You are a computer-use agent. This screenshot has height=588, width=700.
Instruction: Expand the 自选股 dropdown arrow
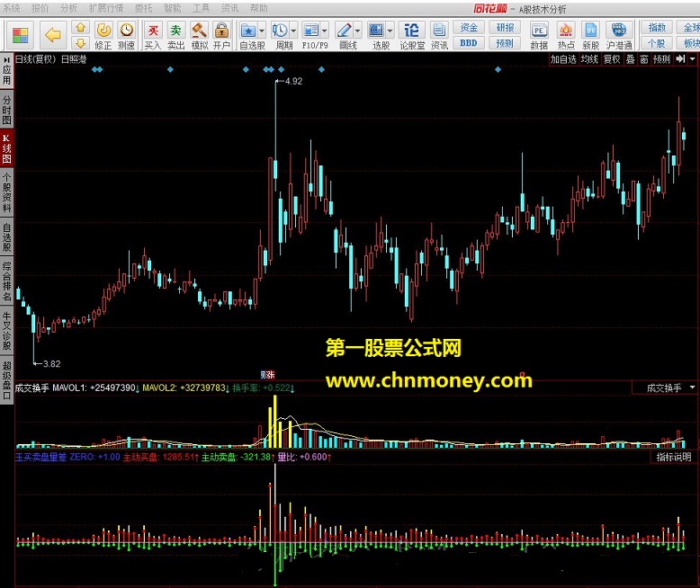262,31
